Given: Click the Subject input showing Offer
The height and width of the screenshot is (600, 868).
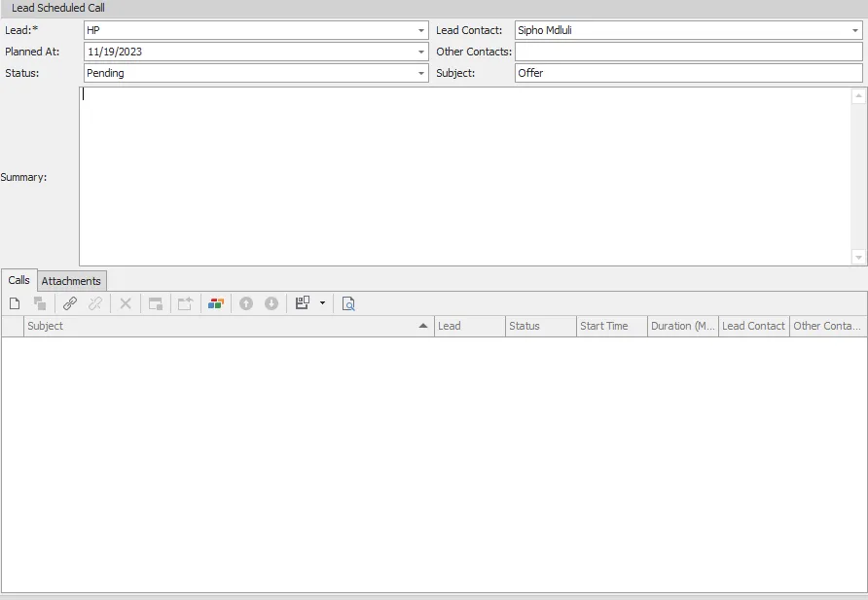Looking at the screenshot, I should [x=681, y=72].
